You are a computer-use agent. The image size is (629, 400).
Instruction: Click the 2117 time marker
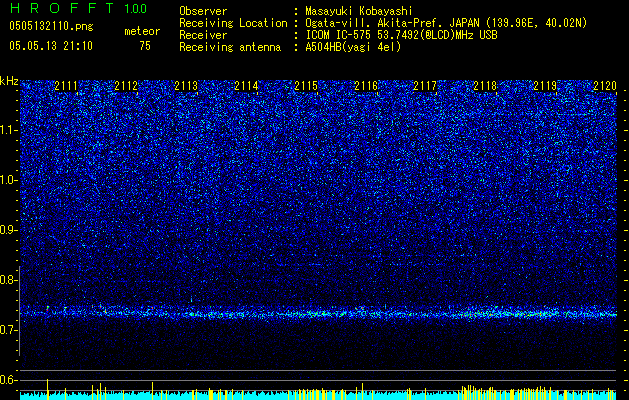(x=425, y=86)
